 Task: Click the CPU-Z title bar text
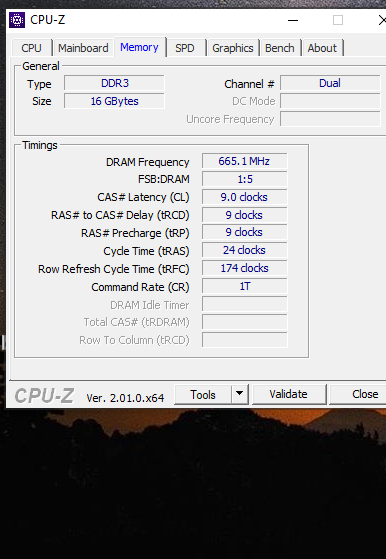[47, 20]
